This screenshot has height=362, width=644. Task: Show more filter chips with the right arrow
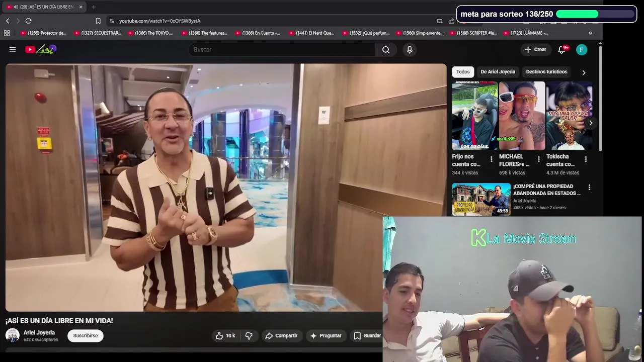tap(584, 72)
